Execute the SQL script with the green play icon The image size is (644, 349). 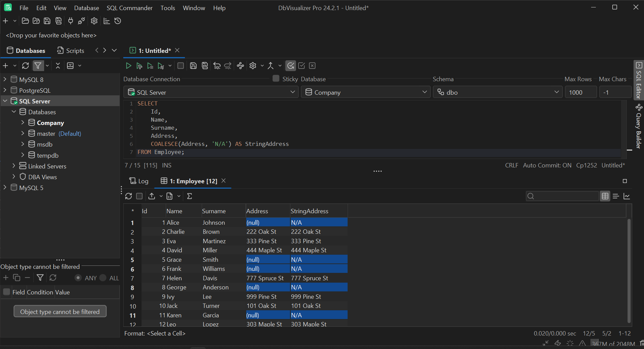click(128, 66)
